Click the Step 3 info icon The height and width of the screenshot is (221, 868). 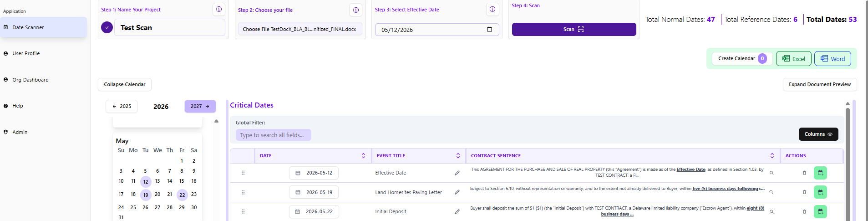point(492,9)
